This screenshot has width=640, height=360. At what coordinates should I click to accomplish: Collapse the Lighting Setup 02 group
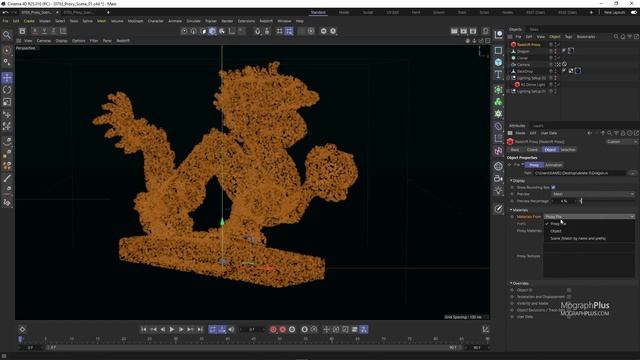[x=509, y=78]
